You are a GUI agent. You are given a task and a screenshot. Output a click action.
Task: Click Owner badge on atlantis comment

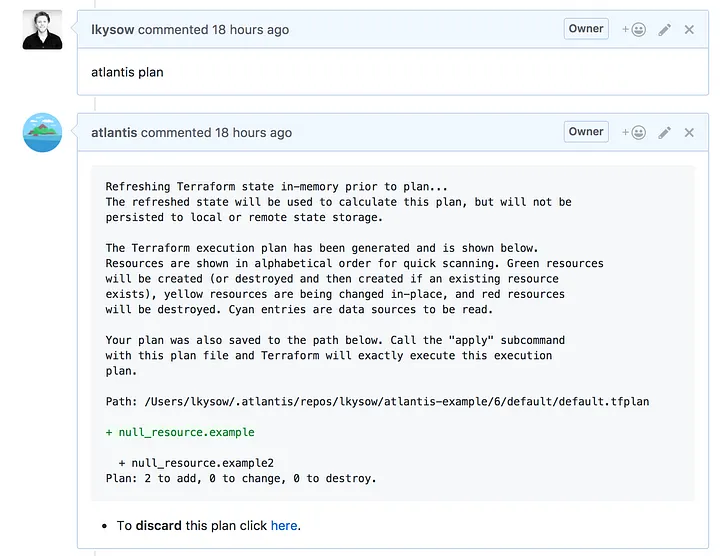click(586, 132)
